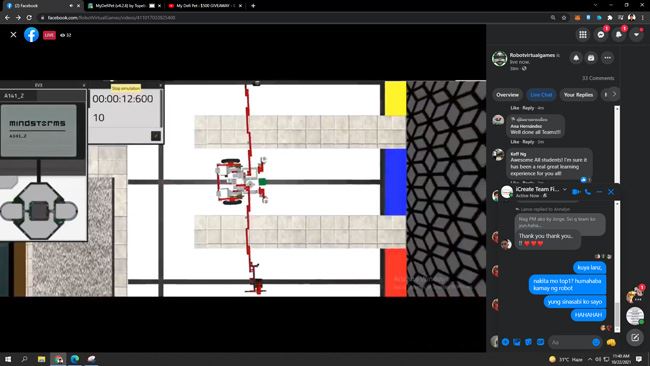Click Reply under Ana Hernandez's comment
The image size is (650, 366).
tap(528, 142)
